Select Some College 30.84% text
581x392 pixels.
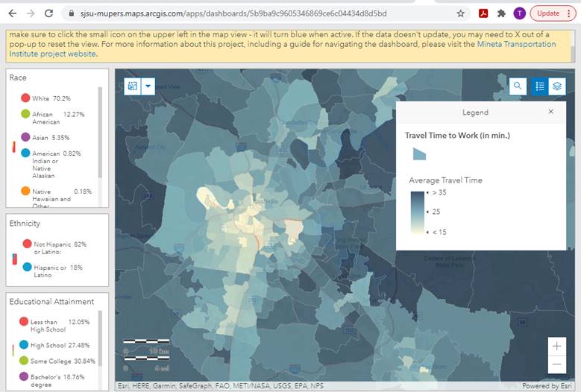tap(63, 361)
